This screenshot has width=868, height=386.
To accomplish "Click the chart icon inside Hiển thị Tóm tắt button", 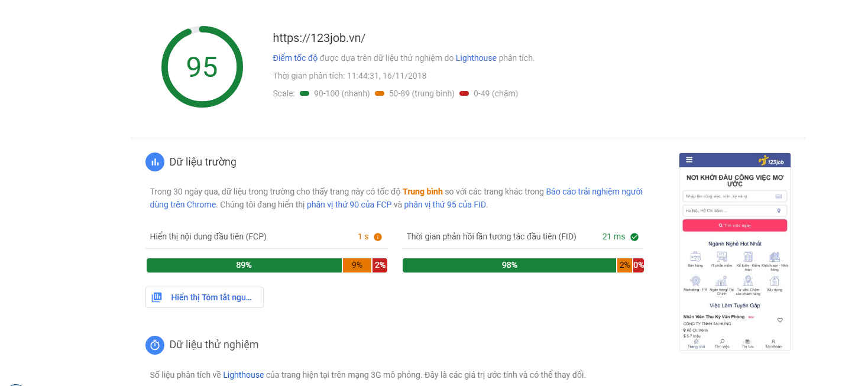I will click(157, 297).
